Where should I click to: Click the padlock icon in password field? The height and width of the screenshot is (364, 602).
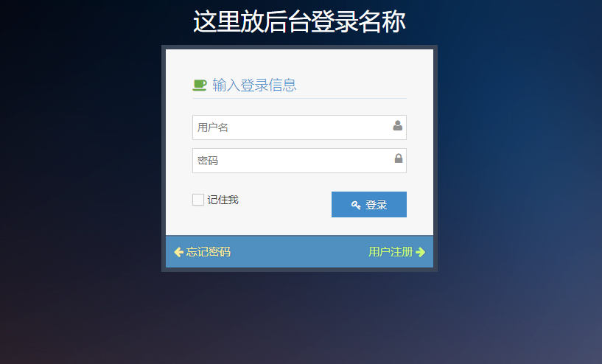click(x=399, y=158)
